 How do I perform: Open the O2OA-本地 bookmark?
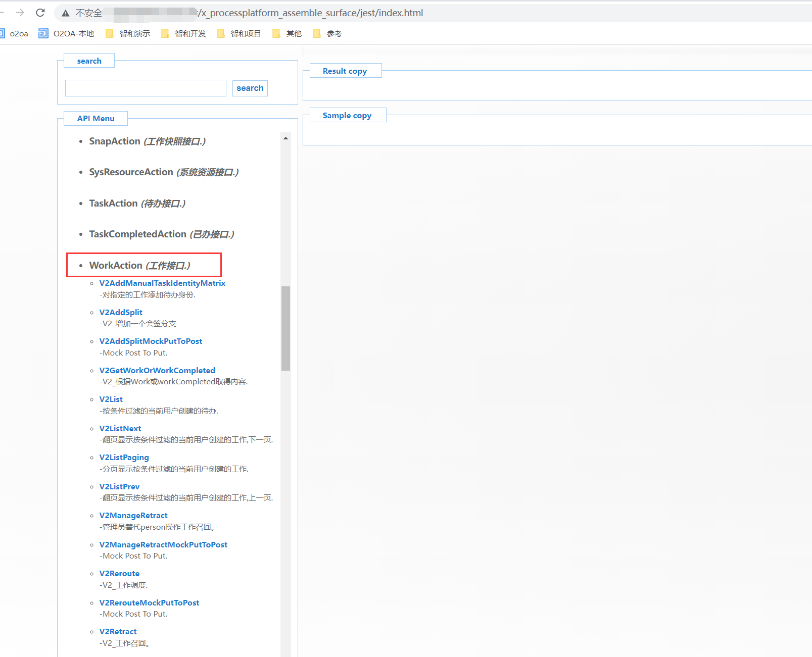point(66,34)
